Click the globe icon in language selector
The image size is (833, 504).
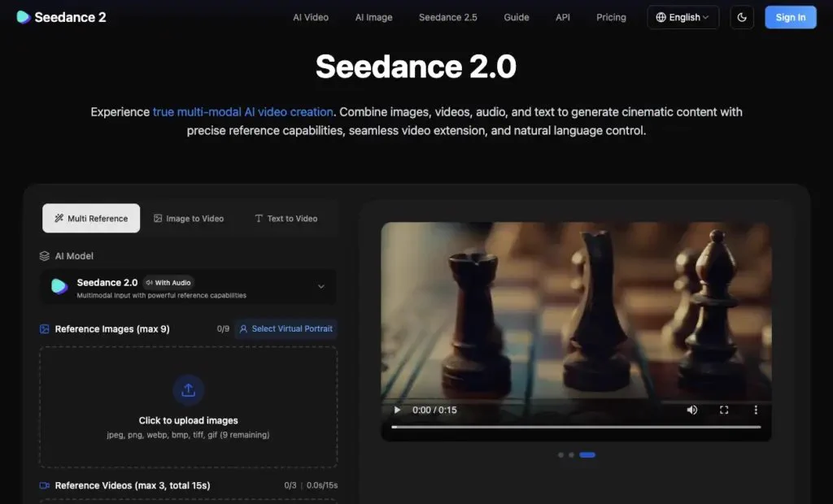pyautogui.click(x=661, y=18)
